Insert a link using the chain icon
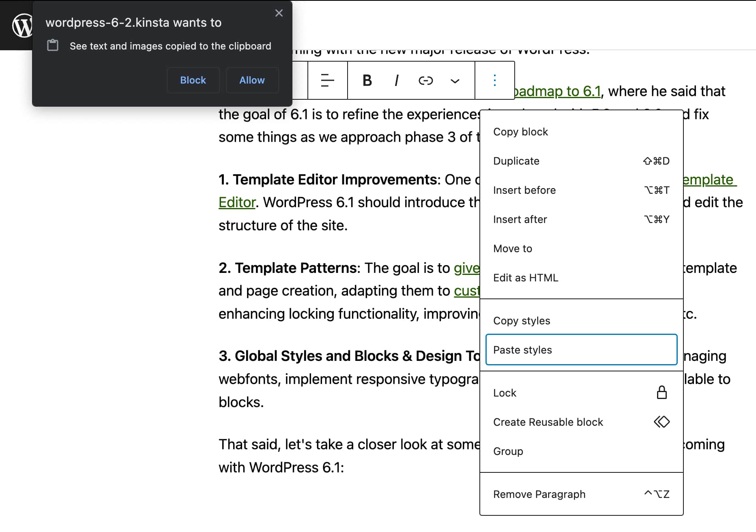 pos(425,80)
